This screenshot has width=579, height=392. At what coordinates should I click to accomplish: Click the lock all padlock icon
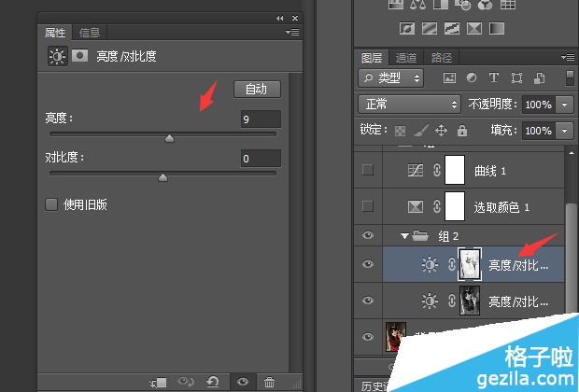pos(460,131)
